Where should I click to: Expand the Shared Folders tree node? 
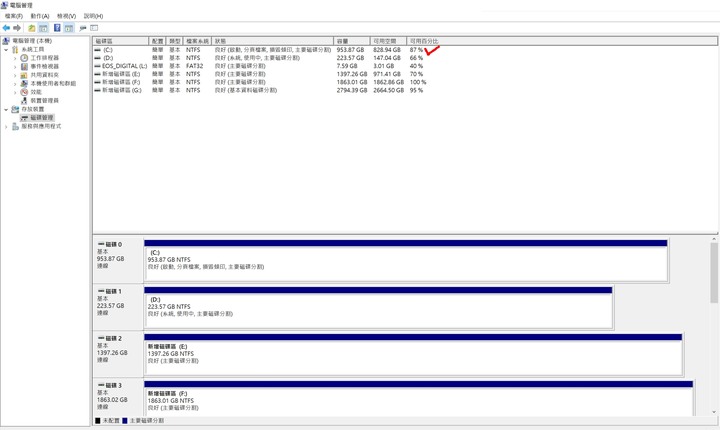[15, 75]
